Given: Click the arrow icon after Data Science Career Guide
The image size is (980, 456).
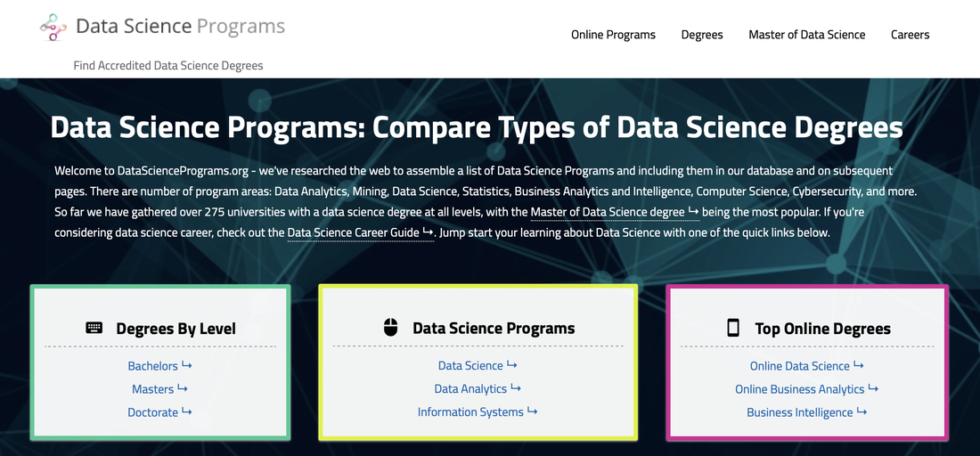Looking at the screenshot, I should [428, 232].
